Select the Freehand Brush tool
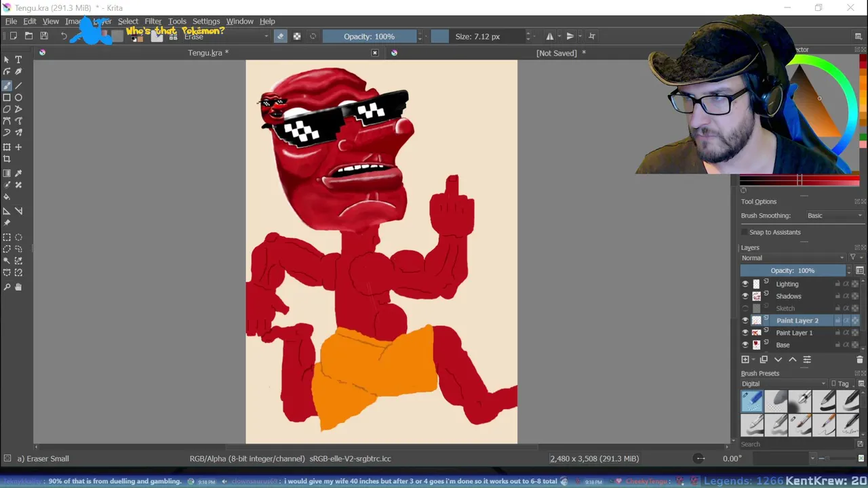This screenshot has height=488, width=868. (7, 85)
